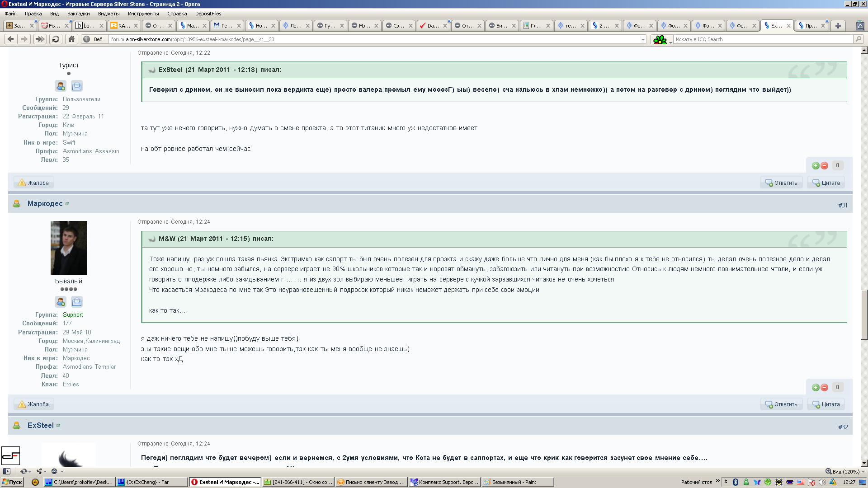
Task: Open closed tabs trash icon
Action: coord(860,26)
